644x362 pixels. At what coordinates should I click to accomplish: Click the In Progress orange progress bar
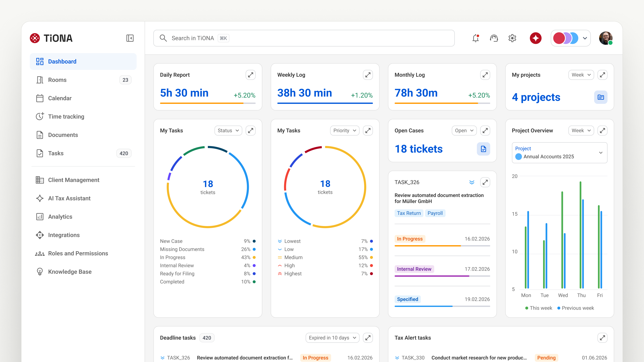pos(442,246)
